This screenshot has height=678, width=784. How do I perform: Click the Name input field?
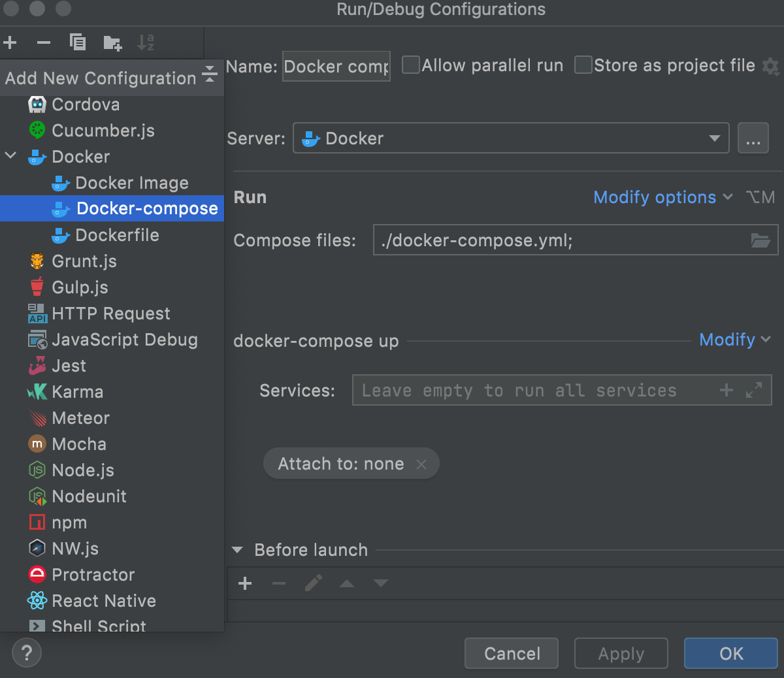click(x=336, y=67)
